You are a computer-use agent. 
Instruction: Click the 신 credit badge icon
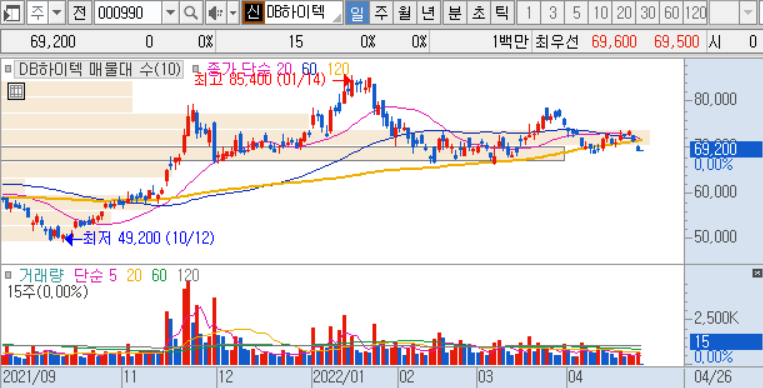point(253,13)
